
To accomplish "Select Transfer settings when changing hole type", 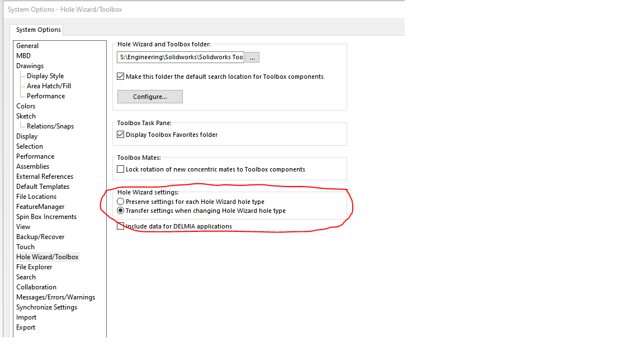I will click(121, 211).
